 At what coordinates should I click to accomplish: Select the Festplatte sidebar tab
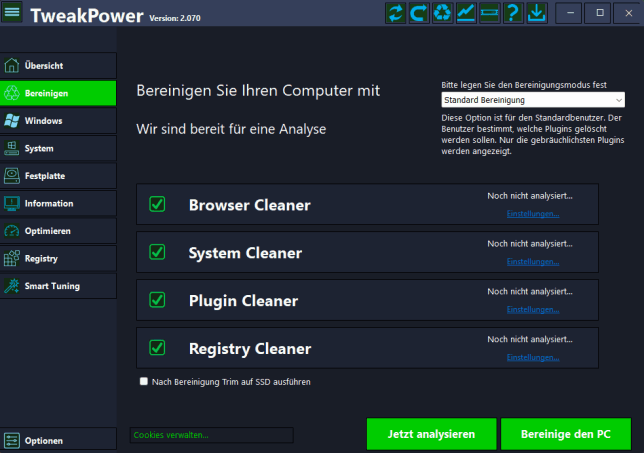point(58,176)
